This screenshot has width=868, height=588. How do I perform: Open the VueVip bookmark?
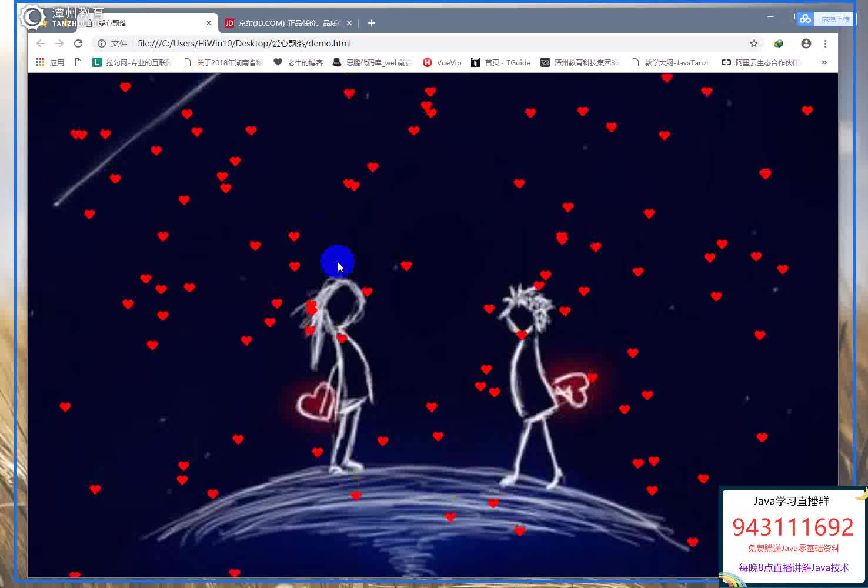coord(442,62)
